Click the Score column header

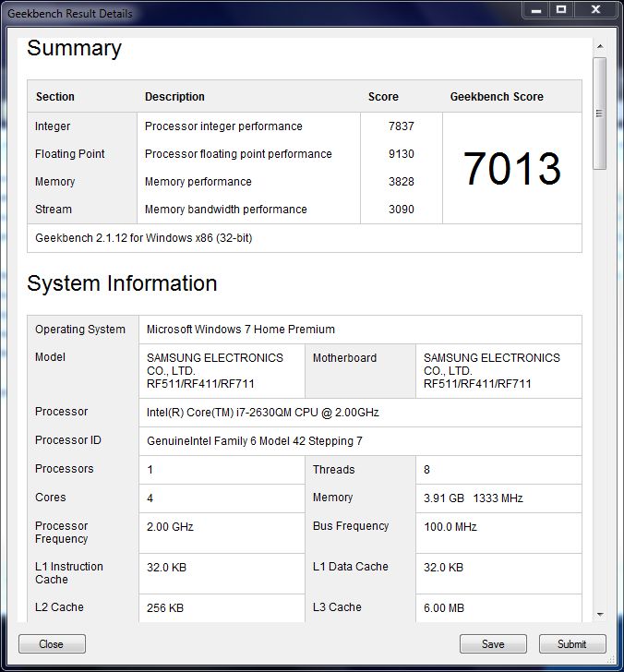[x=383, y=97]
